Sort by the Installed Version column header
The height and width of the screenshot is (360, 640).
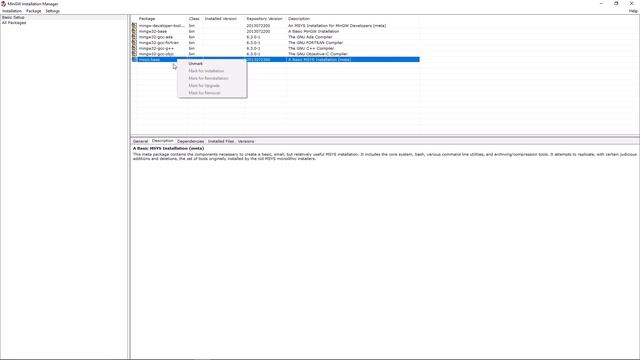tap(221, 19)
